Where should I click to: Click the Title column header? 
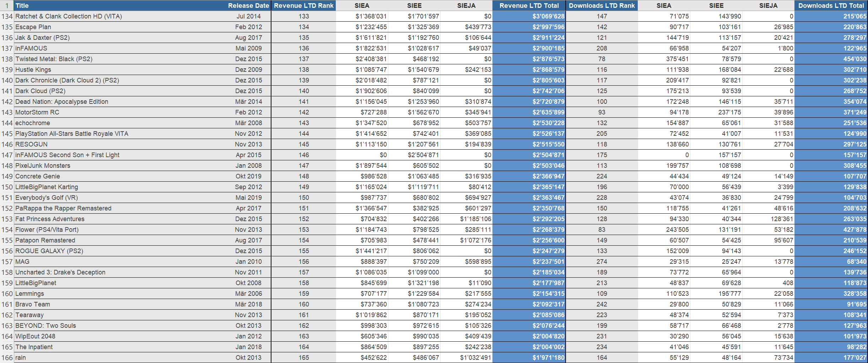tap(22, 5)
